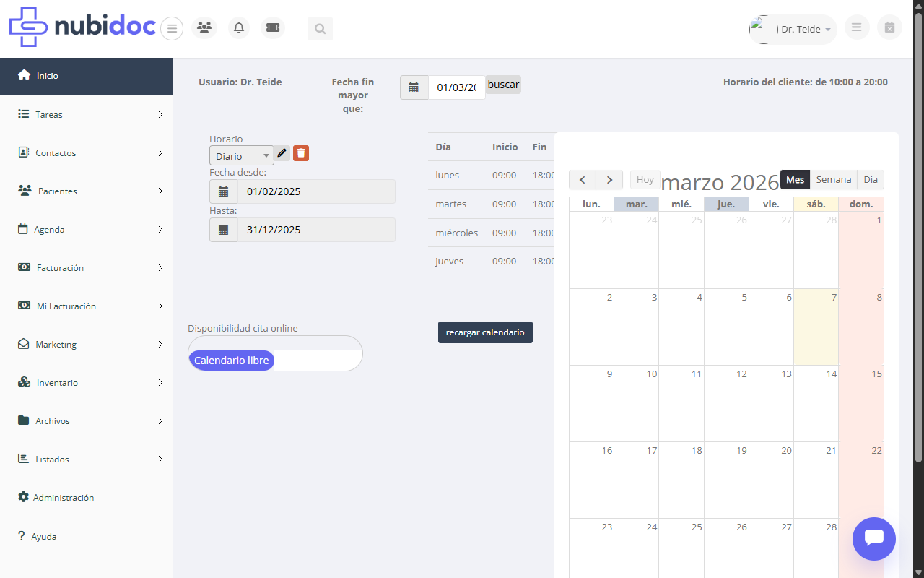
Task: Expand the Tareas submenu chevron
Action: [160, 114]
